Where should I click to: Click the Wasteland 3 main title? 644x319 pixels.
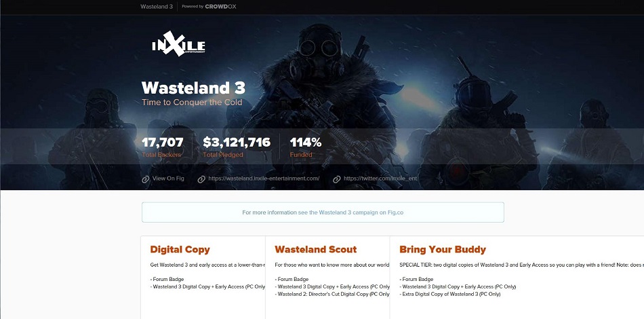193,88
